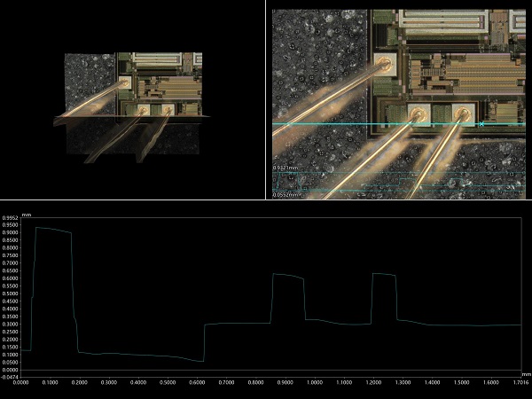
Task: Click the 0.0552mm height label
Action: 286,194
